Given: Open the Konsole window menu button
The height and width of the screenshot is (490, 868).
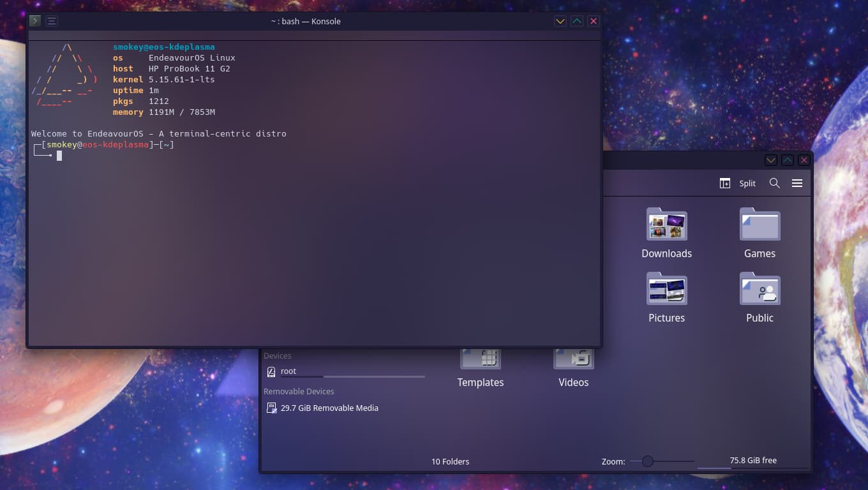Looking at the screenshot, I should (x=52, y=21).
